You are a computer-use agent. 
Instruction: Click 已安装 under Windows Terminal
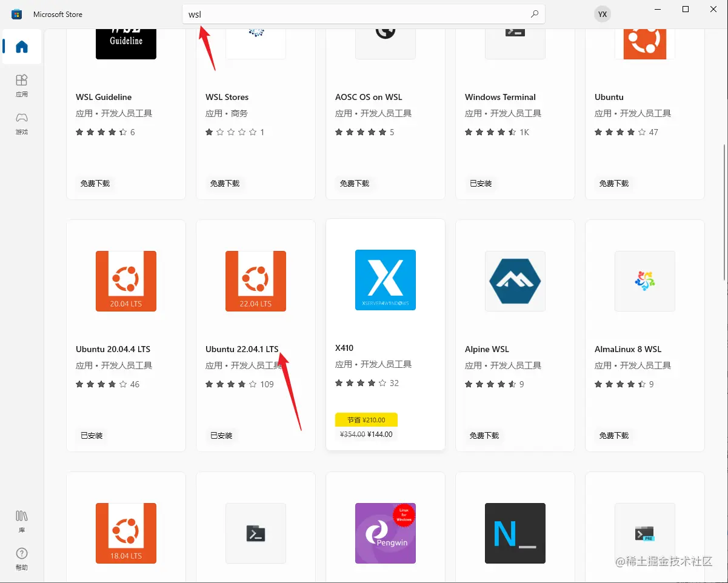pyautogui.click(x=481, y=183)
